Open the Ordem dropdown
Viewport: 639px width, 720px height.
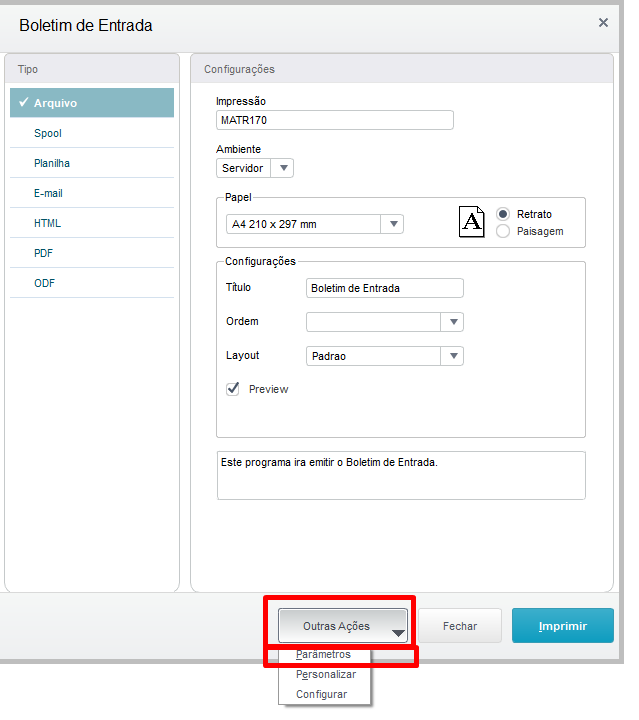pyautogui.click(x=385, y=322)
